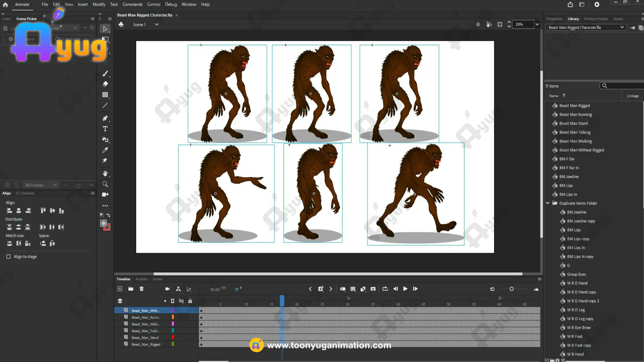Delete layer with timeline trash icon

(142, 289)
